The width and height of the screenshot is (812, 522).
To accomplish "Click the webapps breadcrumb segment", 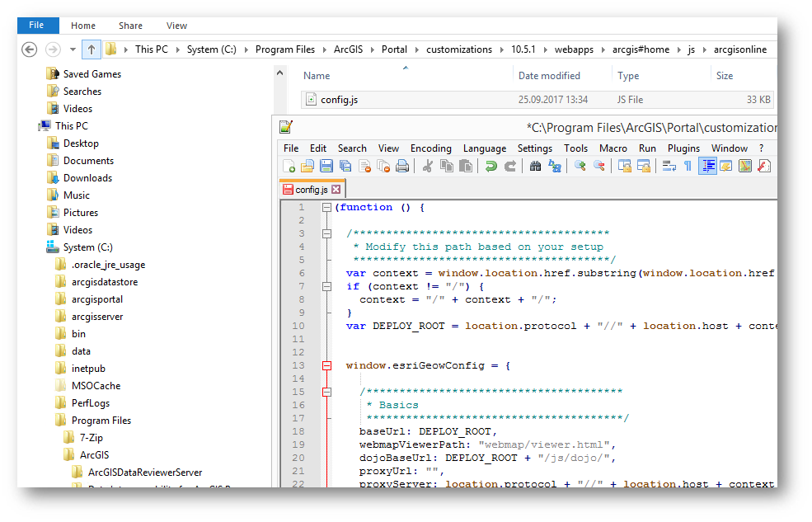I will click(x=574, y=49).
